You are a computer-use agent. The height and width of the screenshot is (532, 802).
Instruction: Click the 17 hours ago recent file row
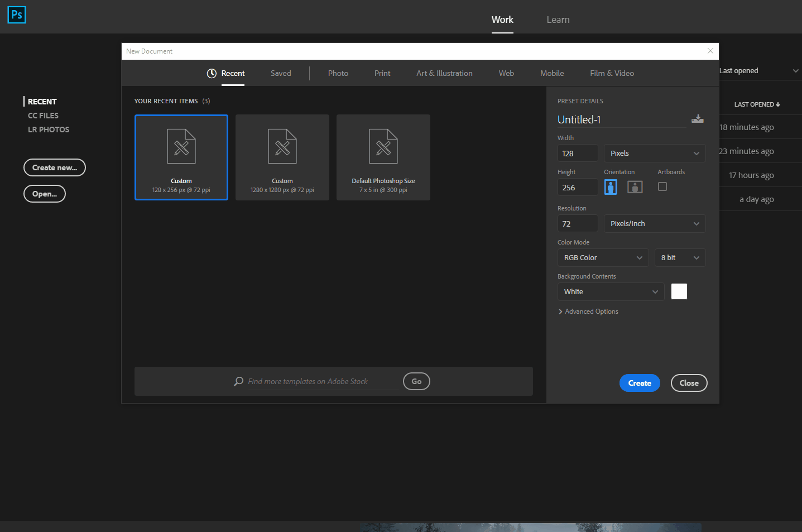pos(760,175)
